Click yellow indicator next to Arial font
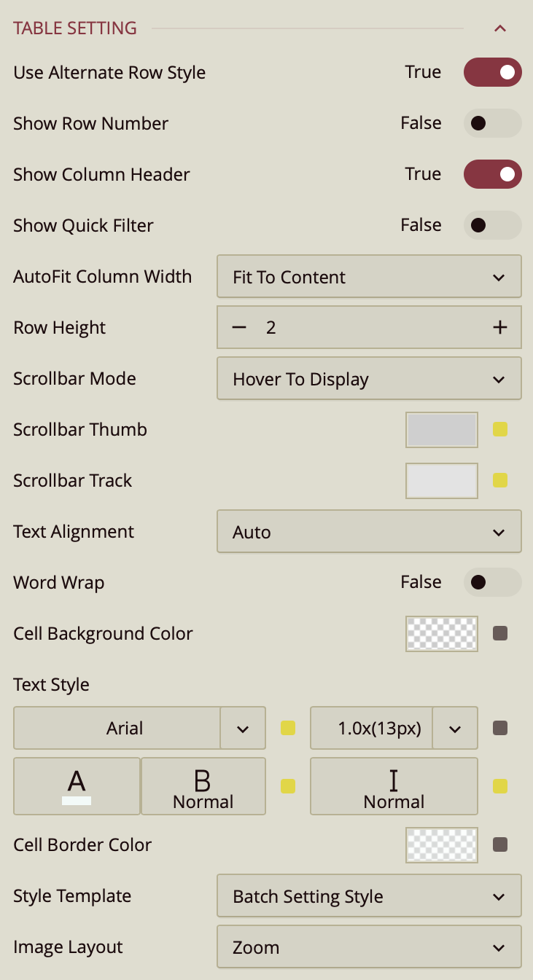The image size is (533, 980). 288,728
